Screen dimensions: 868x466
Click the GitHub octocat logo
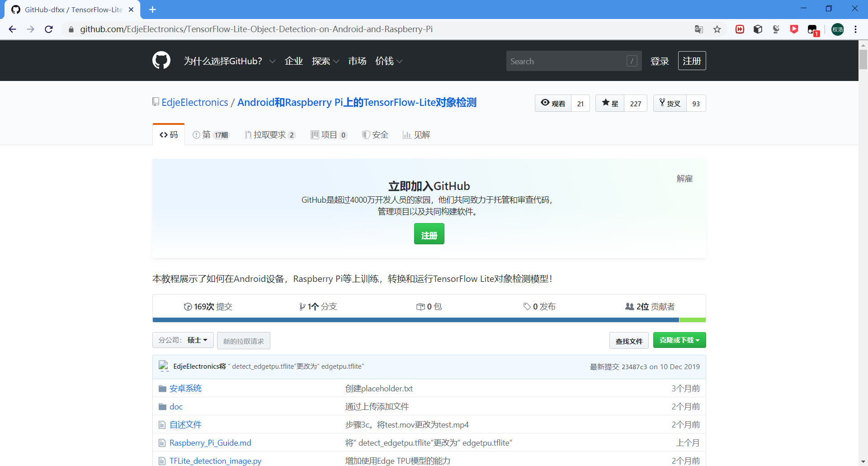click(161, 61)
